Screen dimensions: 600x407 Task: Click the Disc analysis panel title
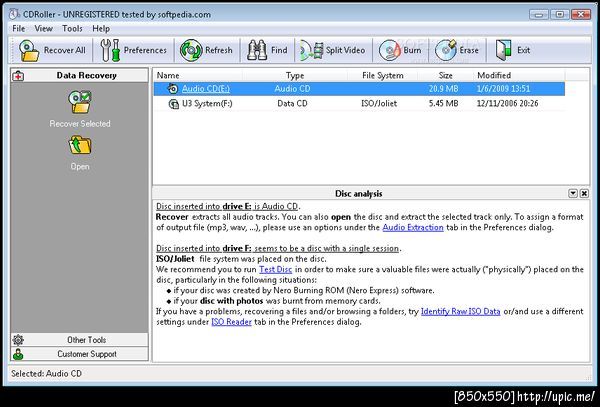(359, 194)
